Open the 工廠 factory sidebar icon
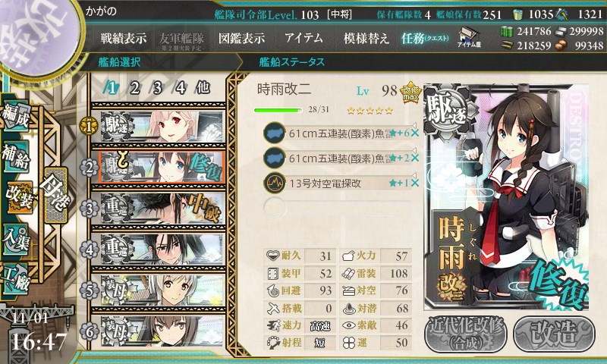607x364 pixels. pyautogui.click(x=16, y=279)
